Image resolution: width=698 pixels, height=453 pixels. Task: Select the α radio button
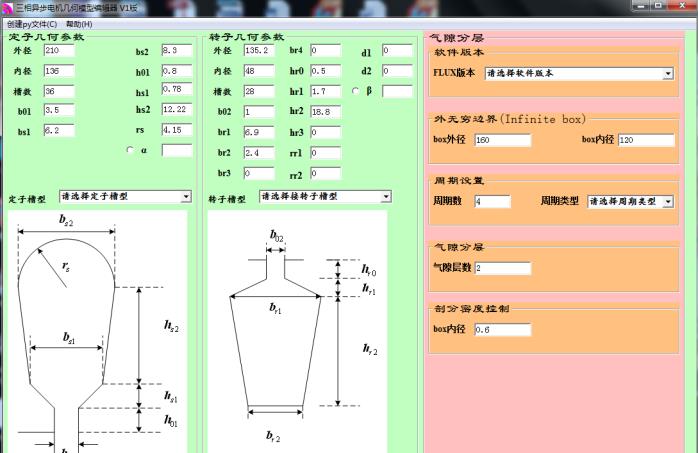pyautogui.click(x=130, y=151)
